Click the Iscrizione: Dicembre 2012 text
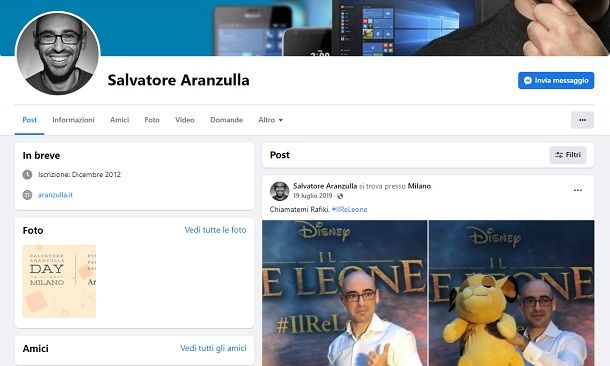 click(79, 175)
